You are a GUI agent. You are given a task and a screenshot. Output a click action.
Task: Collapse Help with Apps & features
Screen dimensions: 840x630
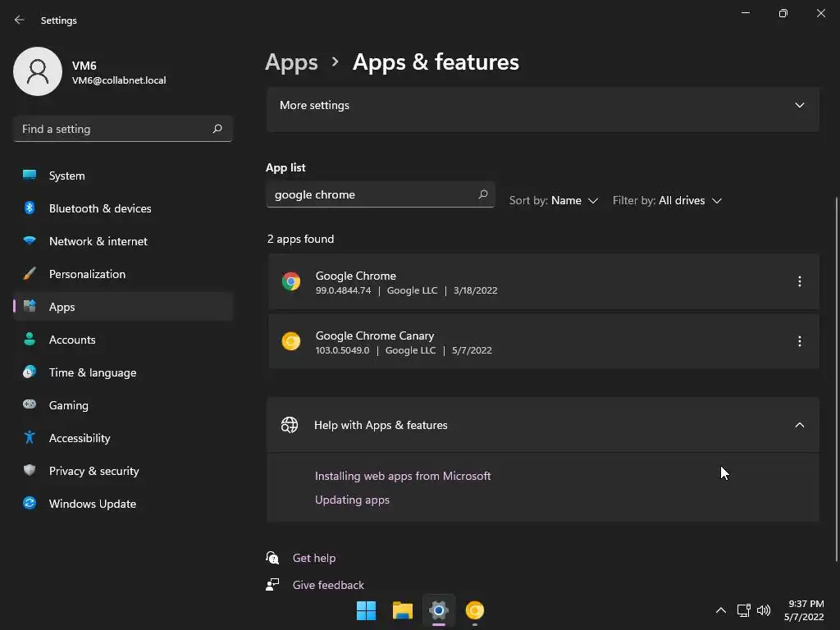coord(799,425)
